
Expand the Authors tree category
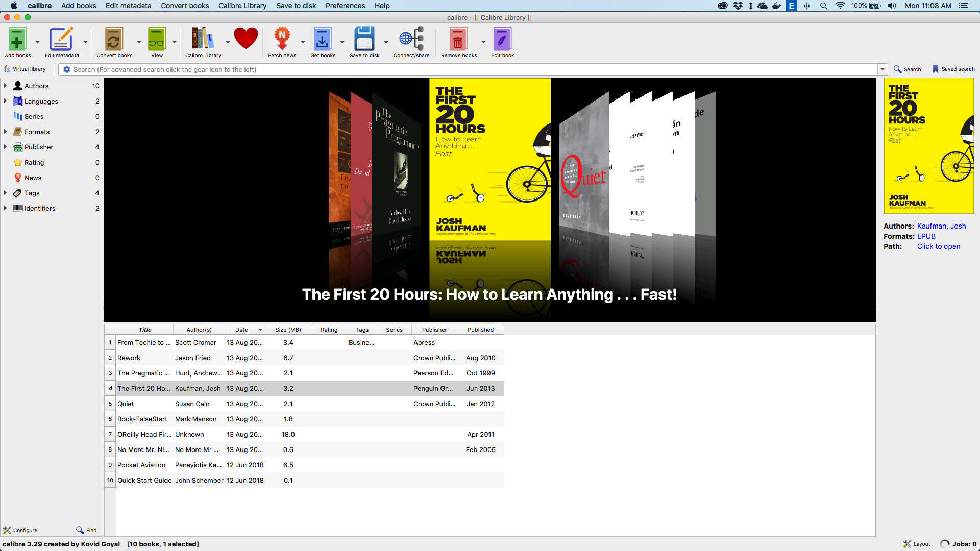(6, 86)
